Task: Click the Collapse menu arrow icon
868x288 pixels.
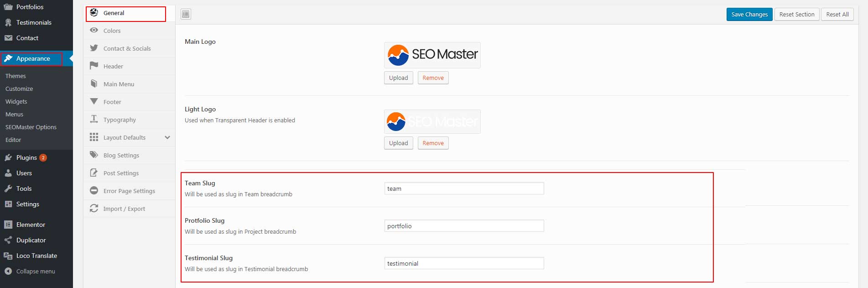Action: (8, 271)
